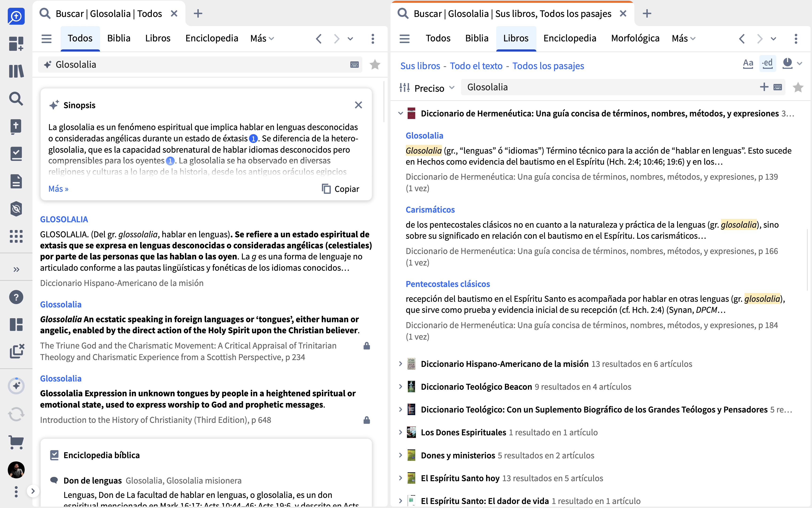Screen dimensions: 812x508
Task: Favorite the right Glosolalia search star
Action: click(x=798, y=87)
